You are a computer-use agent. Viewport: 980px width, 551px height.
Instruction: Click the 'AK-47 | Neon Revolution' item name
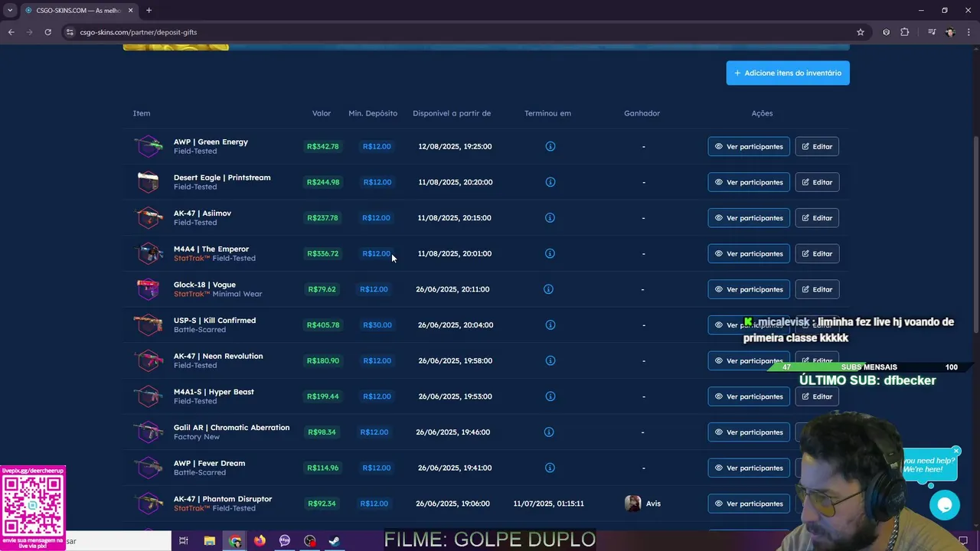click(218, 356)
